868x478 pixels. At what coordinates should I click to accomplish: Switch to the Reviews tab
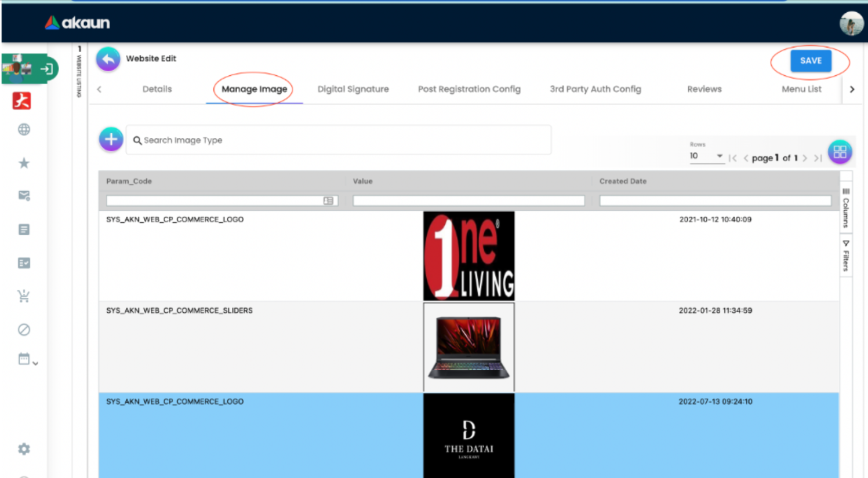704,89
